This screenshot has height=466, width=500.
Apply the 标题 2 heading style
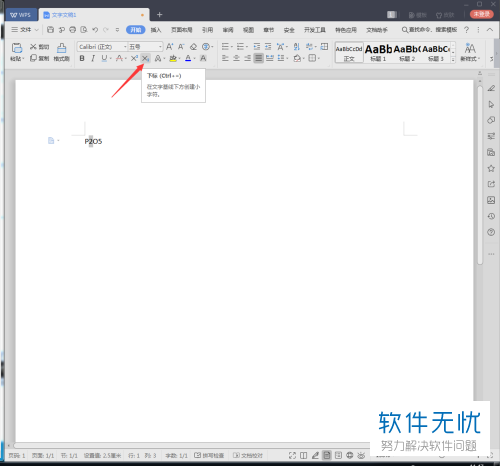click(x=407, y=52)
